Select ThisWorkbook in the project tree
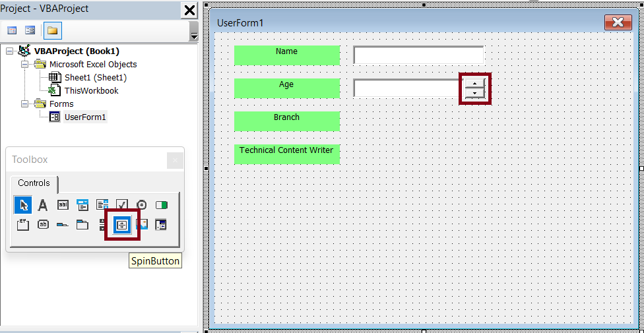644x333 pixels. point(91,91)
